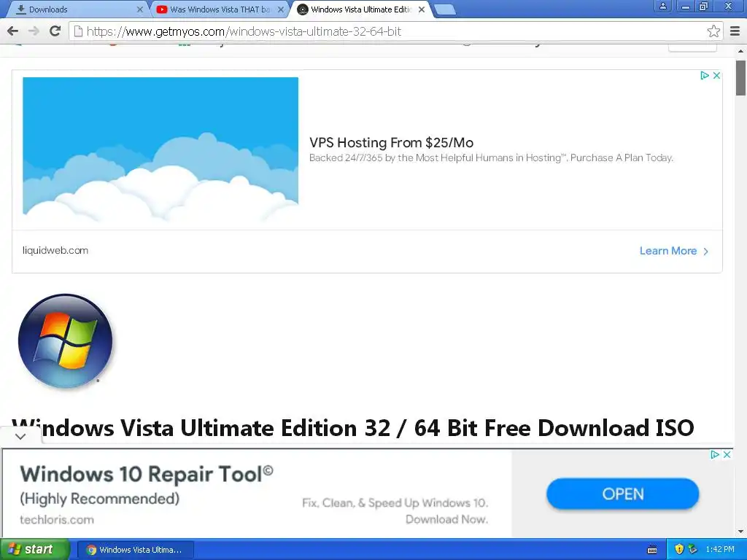The image size is (747, 560).
Task: Select the Chrome Windows Vista taskbar button
Action: coord(135,550)
